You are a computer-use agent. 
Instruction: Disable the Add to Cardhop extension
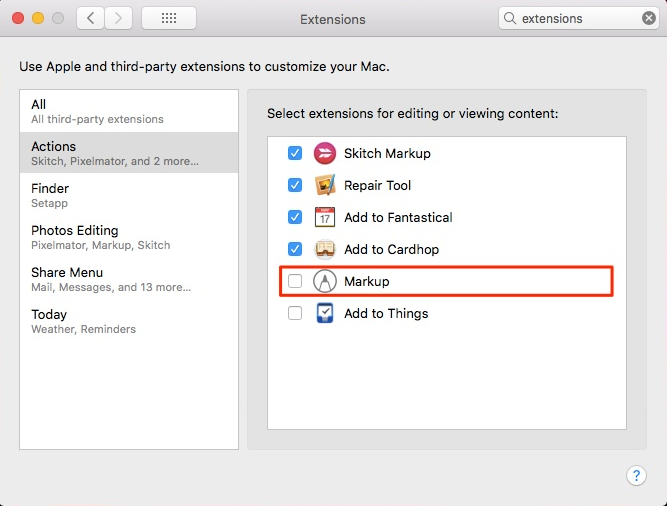coord(295,249)
